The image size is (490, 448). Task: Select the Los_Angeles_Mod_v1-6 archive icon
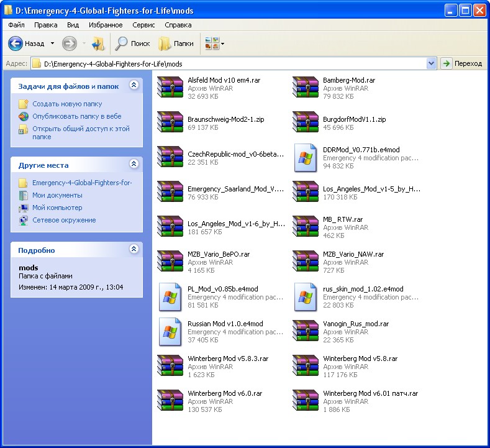coord(170,226)
